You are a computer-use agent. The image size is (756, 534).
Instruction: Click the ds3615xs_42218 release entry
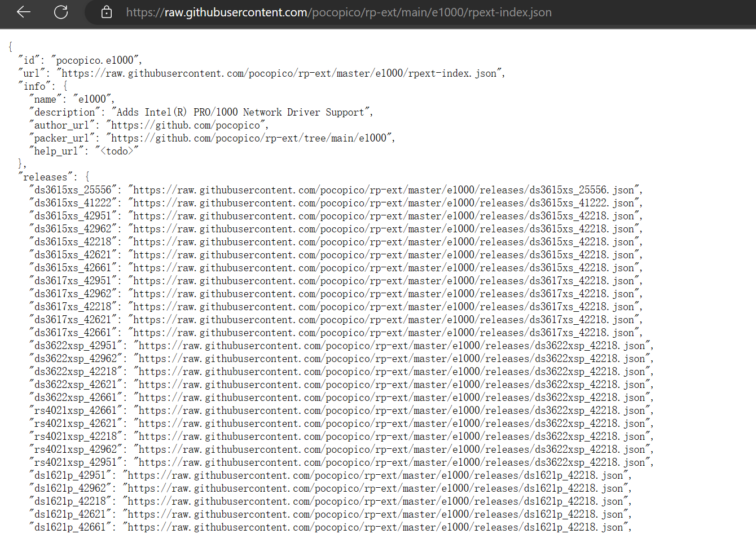click(x=336, y=242)
